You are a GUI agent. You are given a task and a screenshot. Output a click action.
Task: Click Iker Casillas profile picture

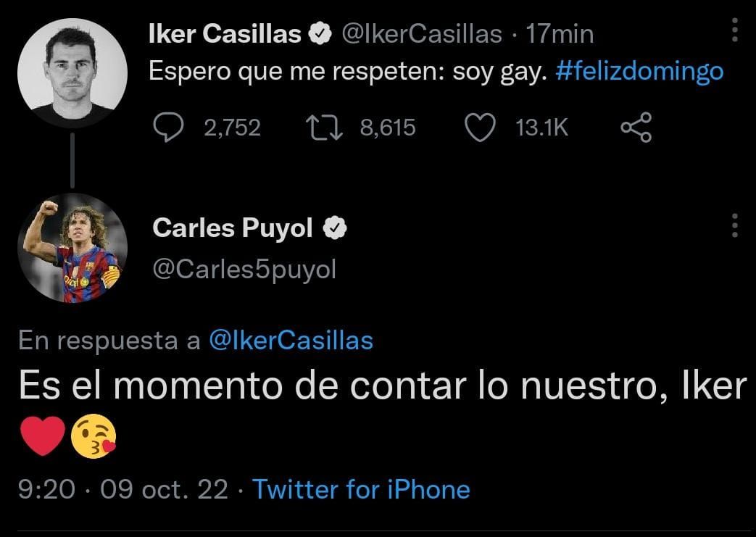point(74,72)
